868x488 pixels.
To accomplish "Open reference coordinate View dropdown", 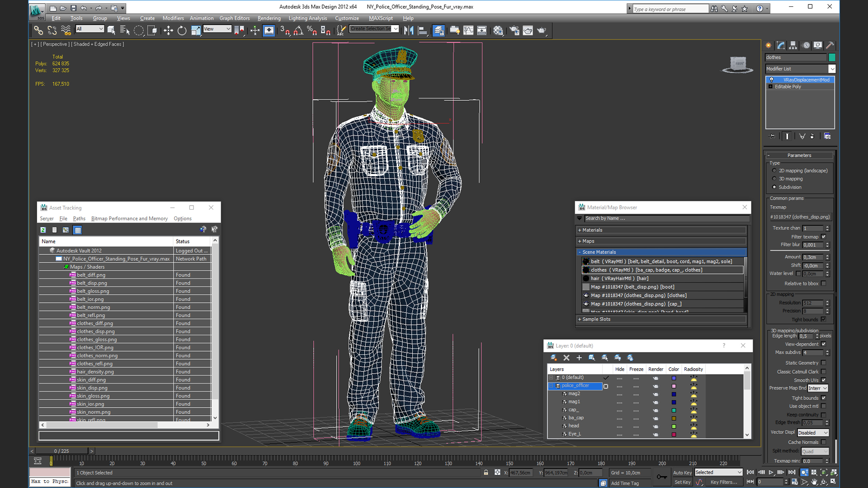I will point(217,28).
